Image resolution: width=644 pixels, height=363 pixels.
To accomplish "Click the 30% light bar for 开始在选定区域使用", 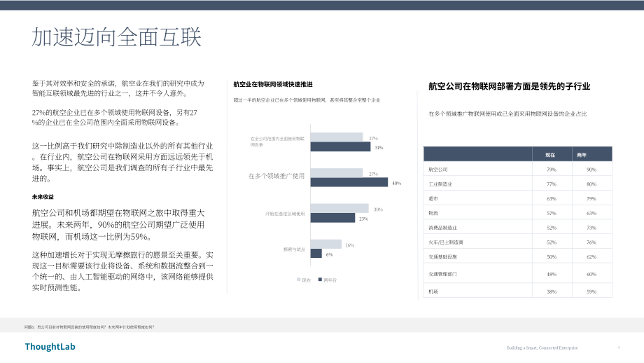I will click(x=339, y=208).
